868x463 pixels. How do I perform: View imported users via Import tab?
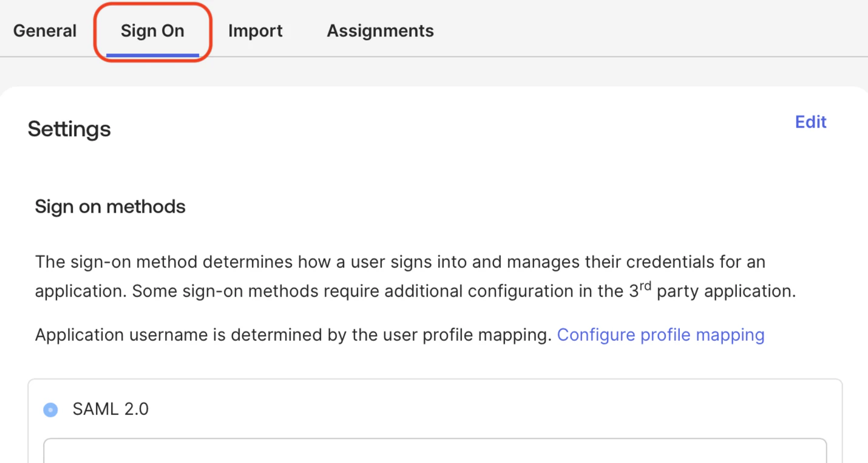point(256,30)
